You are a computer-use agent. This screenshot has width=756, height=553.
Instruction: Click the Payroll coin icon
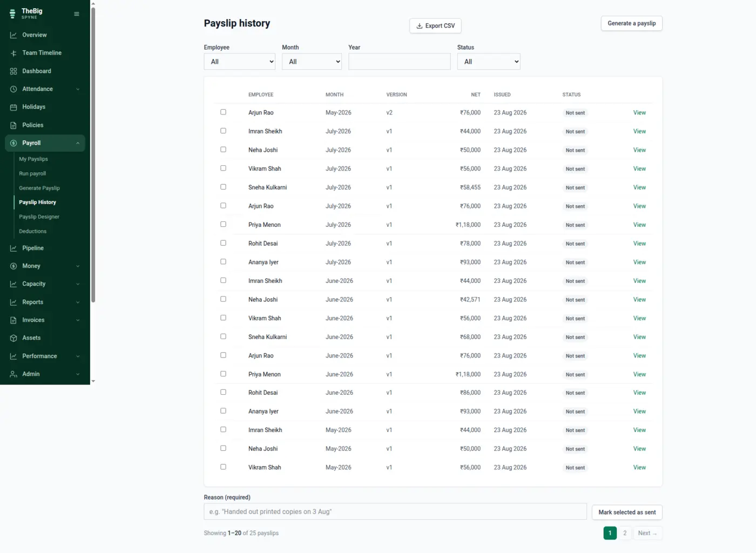coord(13,143)
